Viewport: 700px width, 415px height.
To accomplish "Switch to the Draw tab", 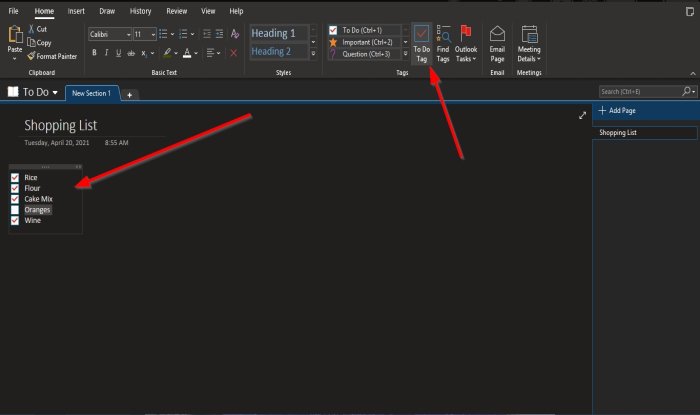I will [x=107, y=11].
